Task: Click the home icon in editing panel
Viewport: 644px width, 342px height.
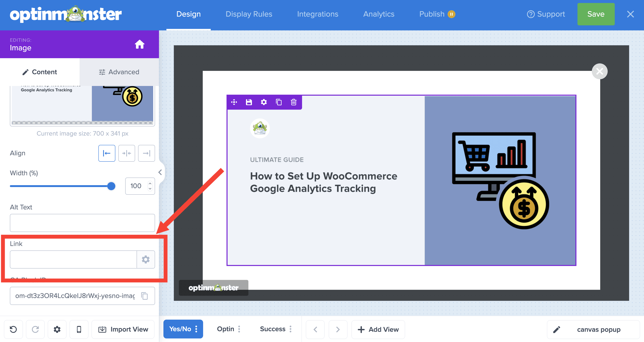Action: 140,45
